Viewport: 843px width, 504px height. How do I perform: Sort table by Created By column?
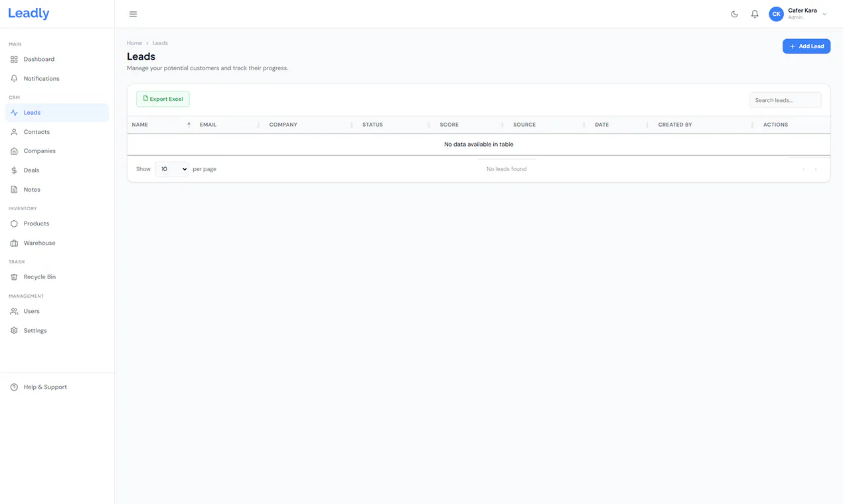click(x=706, y=125)
